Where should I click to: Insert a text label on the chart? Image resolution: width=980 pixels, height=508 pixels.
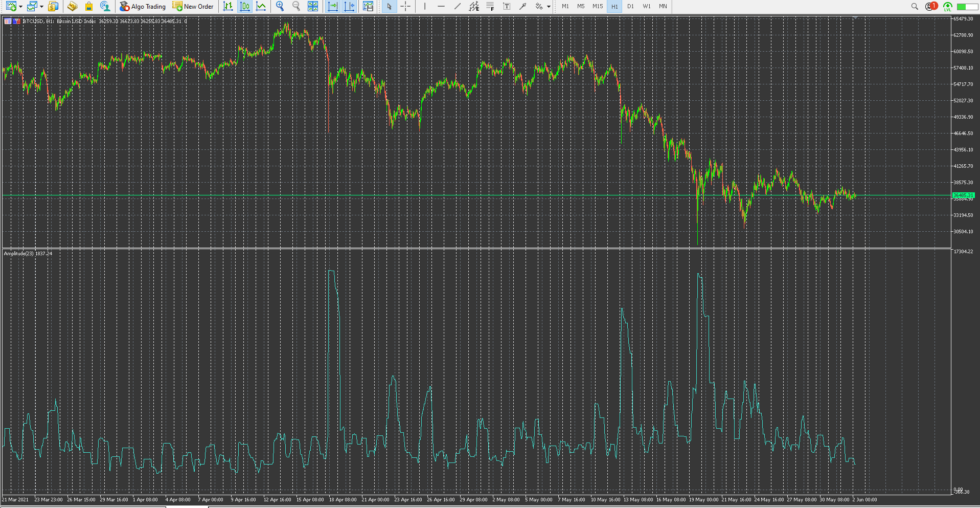click(x=506, y=6)
